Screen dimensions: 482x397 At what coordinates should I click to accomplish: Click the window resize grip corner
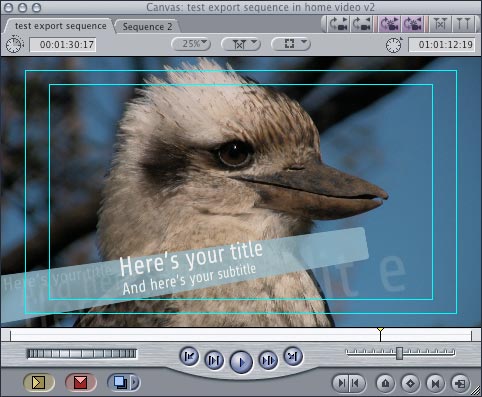pos(476,391)
